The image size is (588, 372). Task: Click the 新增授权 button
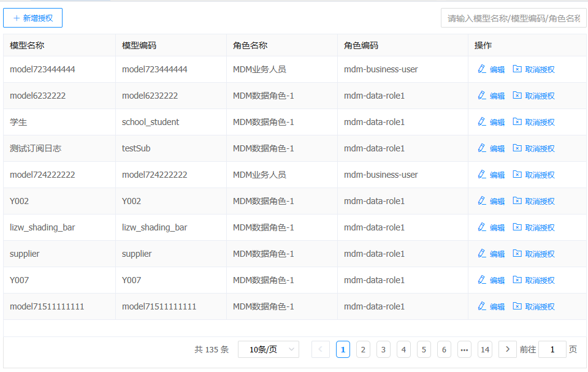(x=33, y=18)
